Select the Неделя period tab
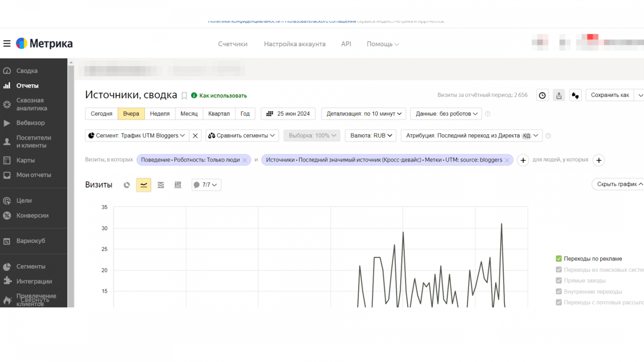 (160, 114)
